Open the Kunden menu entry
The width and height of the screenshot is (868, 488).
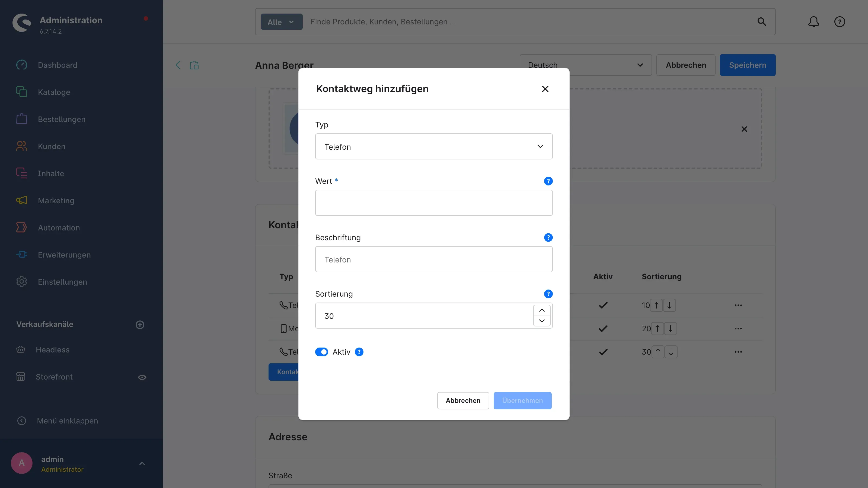tap(52, 146)
